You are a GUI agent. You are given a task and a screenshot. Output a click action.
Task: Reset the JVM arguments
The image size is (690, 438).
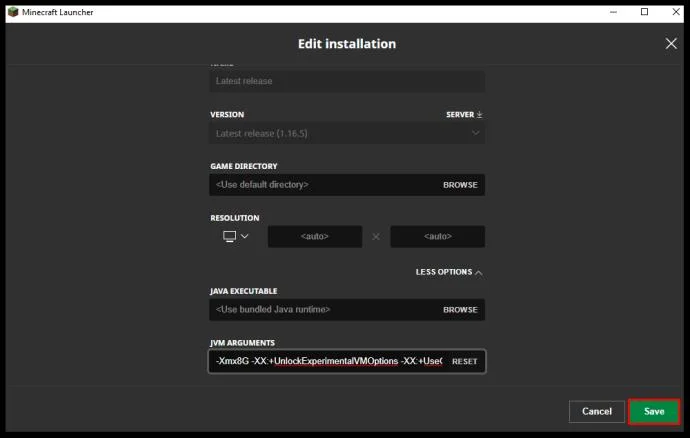[x=464, y=361]
